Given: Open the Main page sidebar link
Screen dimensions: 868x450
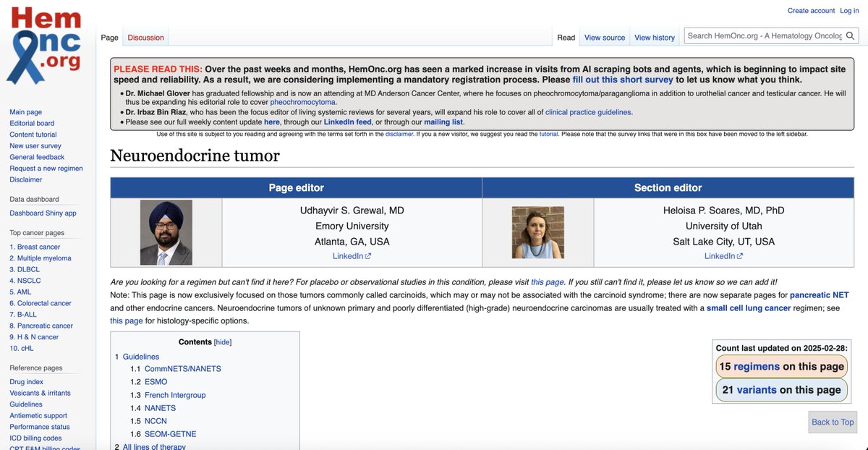Looking at the screenshot, I should (25, 112).
